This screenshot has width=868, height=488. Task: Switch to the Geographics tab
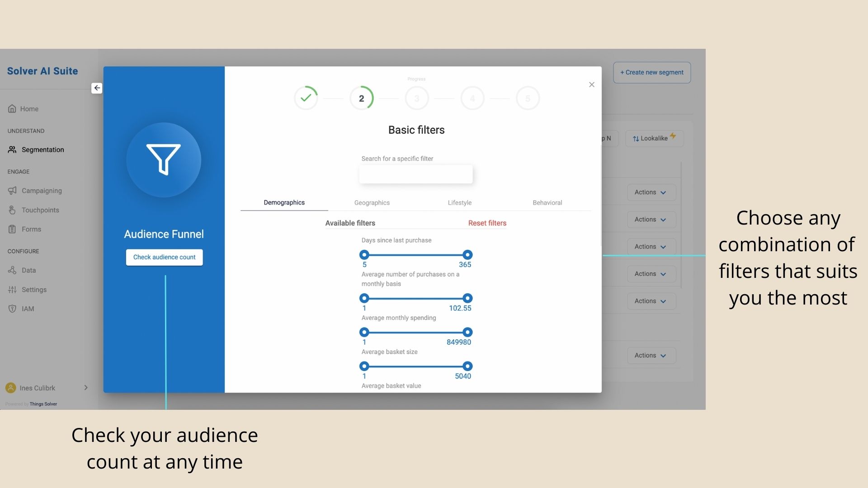pyautogui.click(x=372, y=202)
